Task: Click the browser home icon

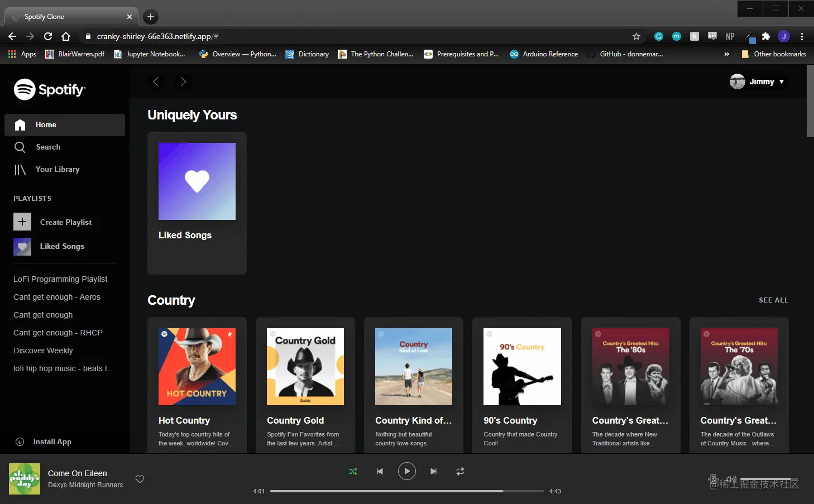Action: 66,36
